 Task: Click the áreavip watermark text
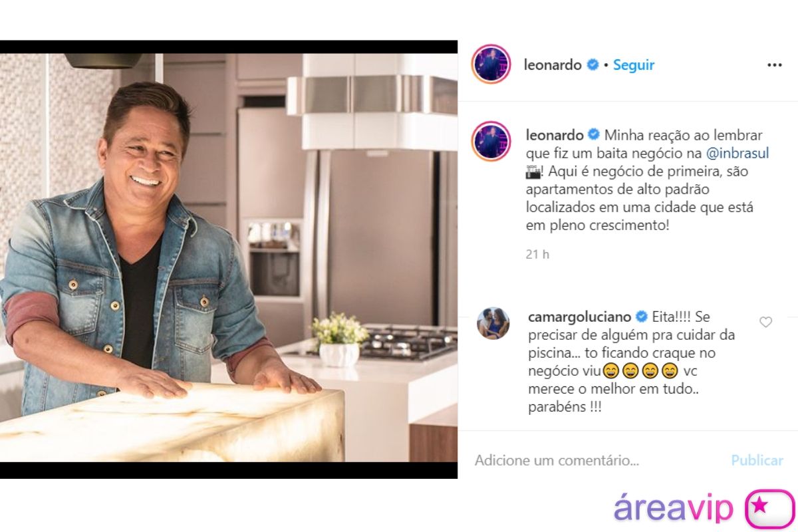click(673, 508)
